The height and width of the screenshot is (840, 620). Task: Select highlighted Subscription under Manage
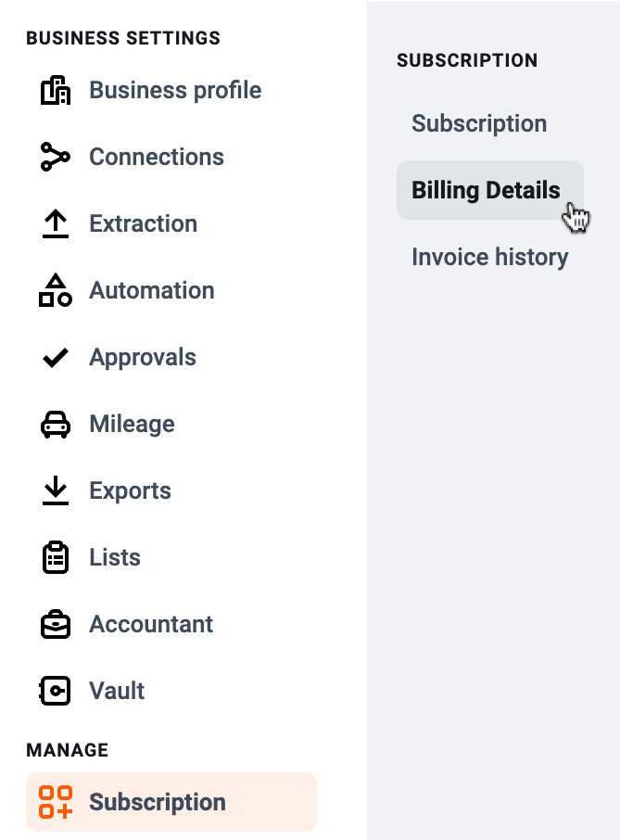(x=171, y=802)
